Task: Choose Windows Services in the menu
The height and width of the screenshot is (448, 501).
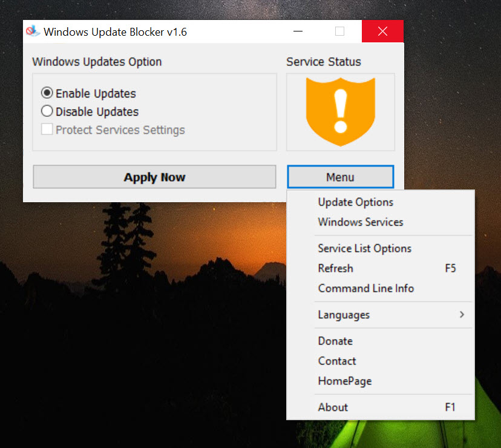Action: tap(381, 222)
